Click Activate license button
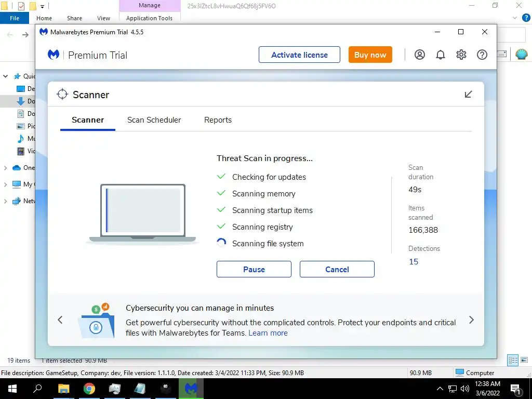532x399 pixels. pos(299,55)
